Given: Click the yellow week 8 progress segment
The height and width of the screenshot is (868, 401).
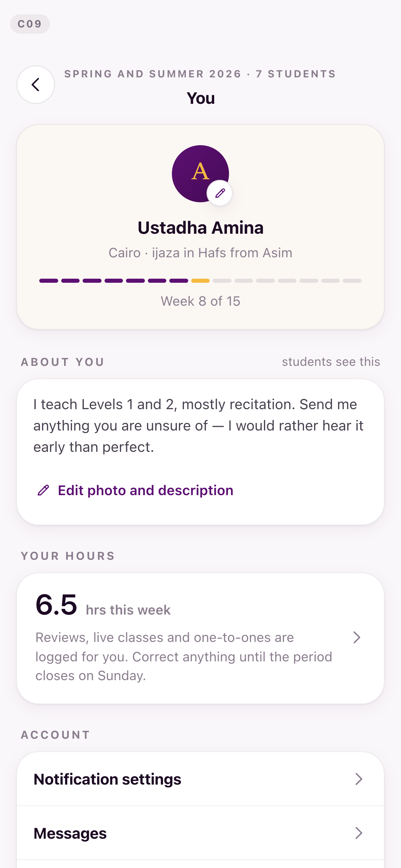Looking at the screenshot, I should point(200,281).
